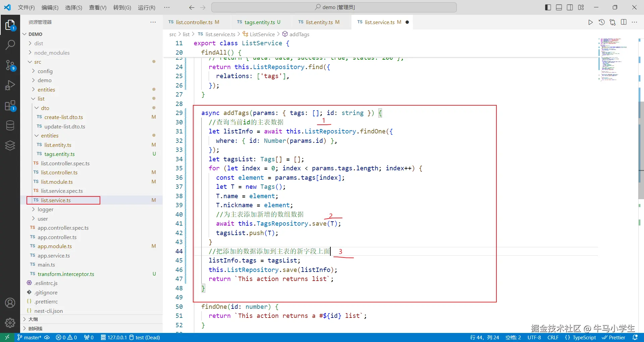The image size is (644, 342).
Task: Click the Prettier status bar button
Action: tap(613, 337)
